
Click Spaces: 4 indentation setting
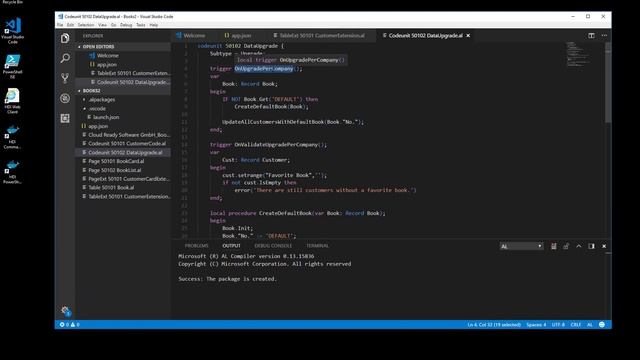536,325
